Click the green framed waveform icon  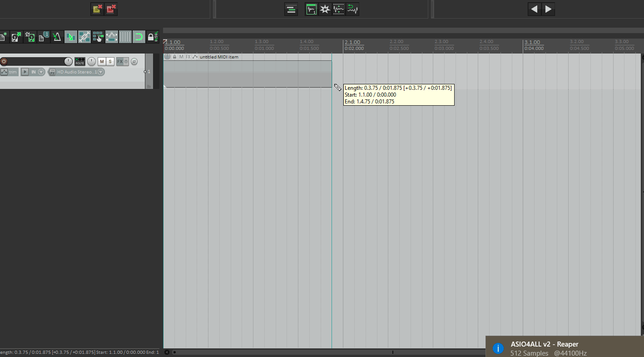coord(312,9)
